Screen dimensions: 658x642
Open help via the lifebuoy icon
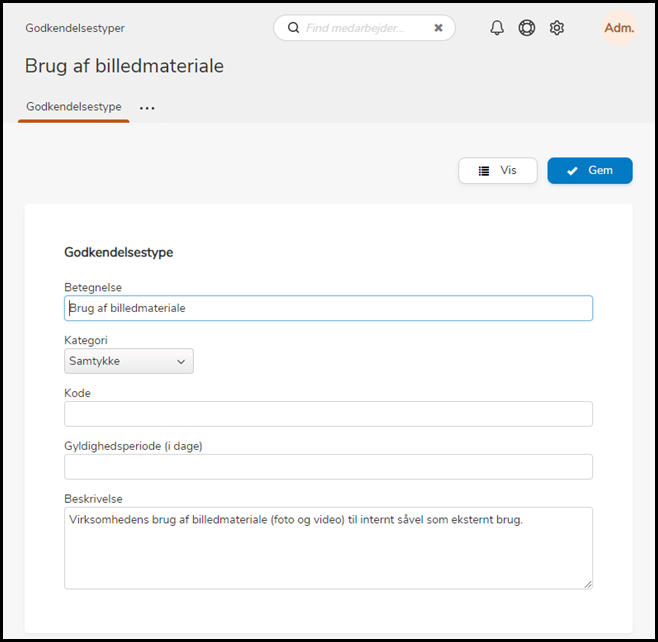tap(527, 28)
